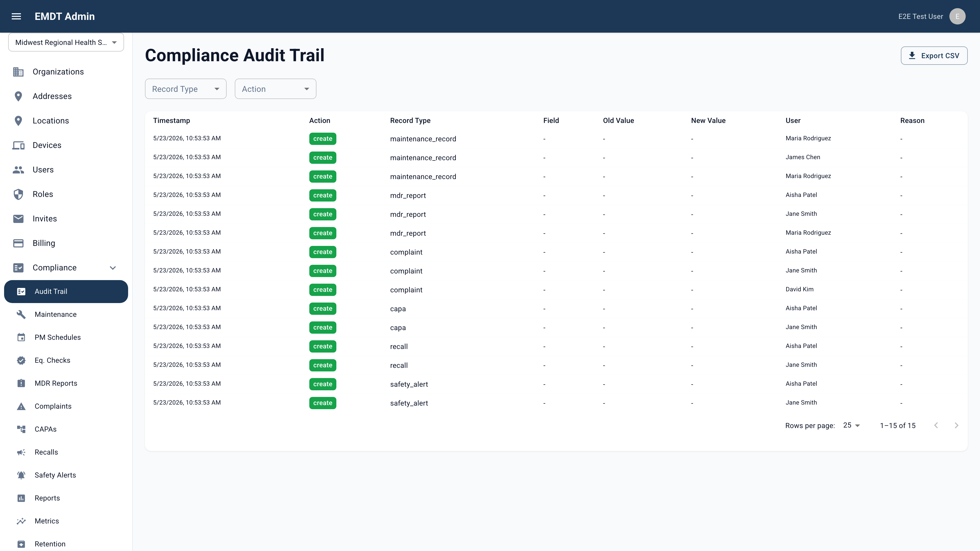Navigate to PM Schedules
This screenshot has width=980, height=551.
66,337
